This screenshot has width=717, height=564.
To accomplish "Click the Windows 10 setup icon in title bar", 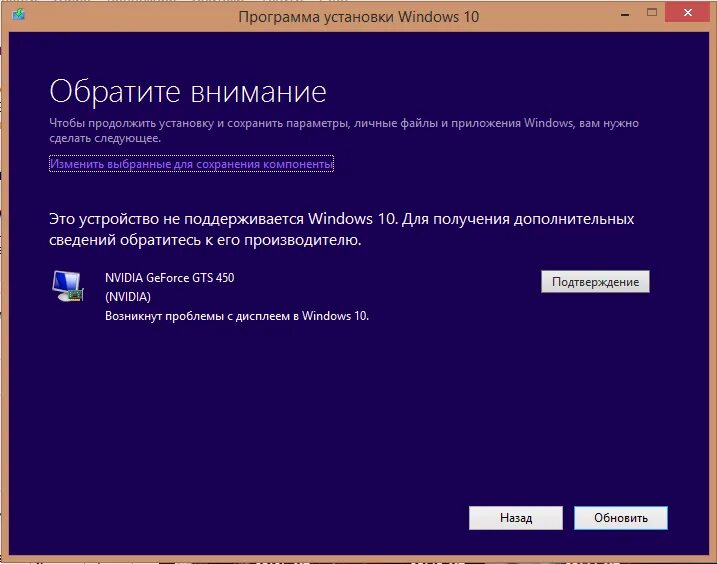I will (x=18, y=15).
